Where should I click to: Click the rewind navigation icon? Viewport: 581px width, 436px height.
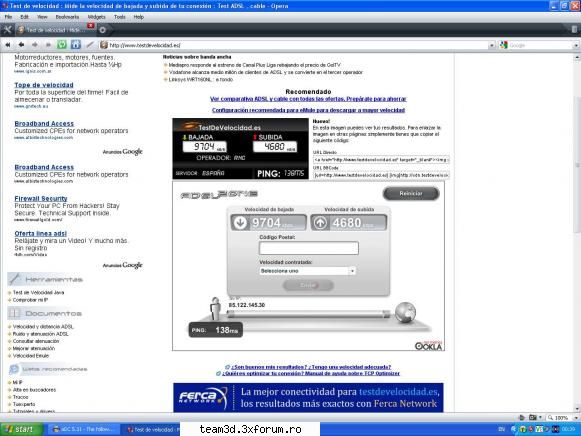pyautogui.click(x=8, y=45)
